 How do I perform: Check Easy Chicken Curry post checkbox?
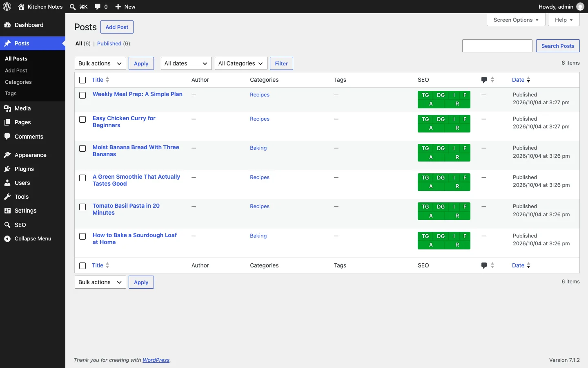pyautogui.click(x=82, y=119)
